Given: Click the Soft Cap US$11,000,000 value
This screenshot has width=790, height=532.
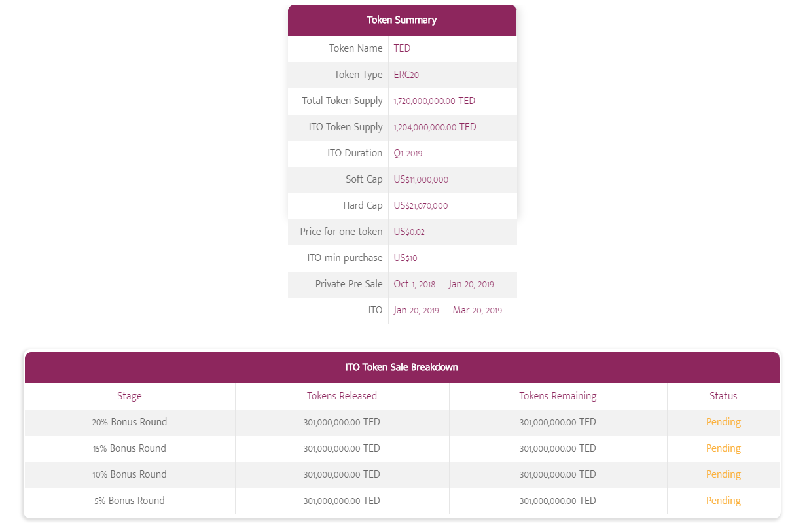Looking at the screenshot, I should 421,179.
